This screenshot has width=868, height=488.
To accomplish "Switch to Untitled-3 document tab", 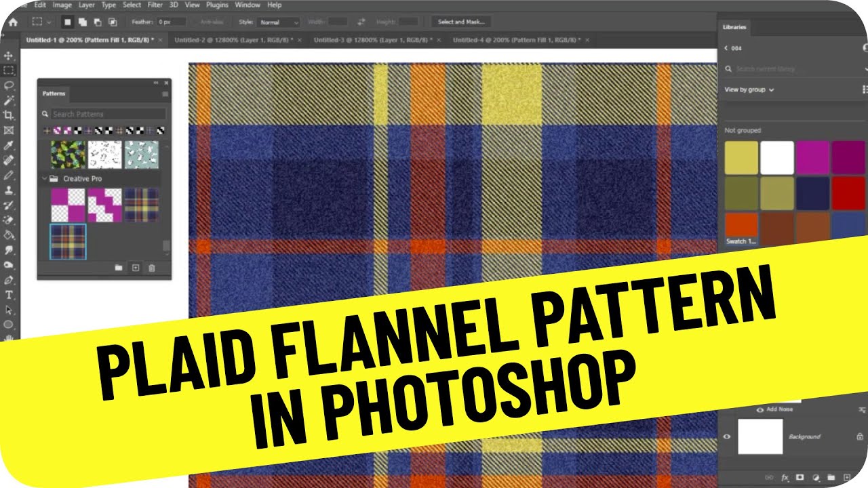I will tap(373, 40).
